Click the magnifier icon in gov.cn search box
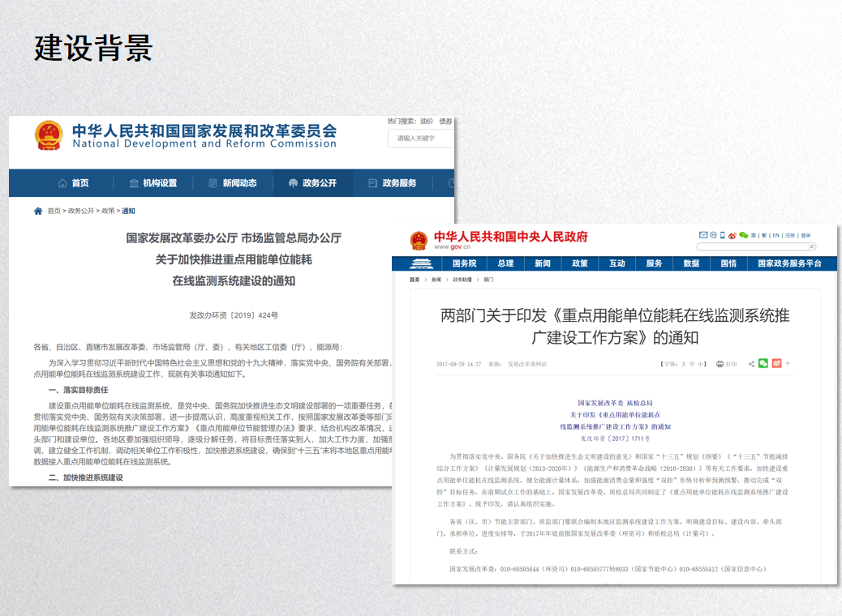The image size is (842, 616). 811,246
